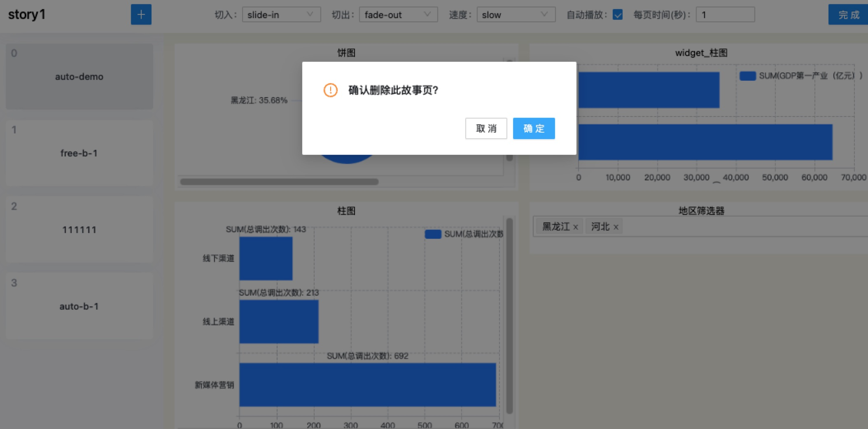Open the 切入 slide-in dropdown
This screenshot has width=868, height=429.
coord(281,15)
